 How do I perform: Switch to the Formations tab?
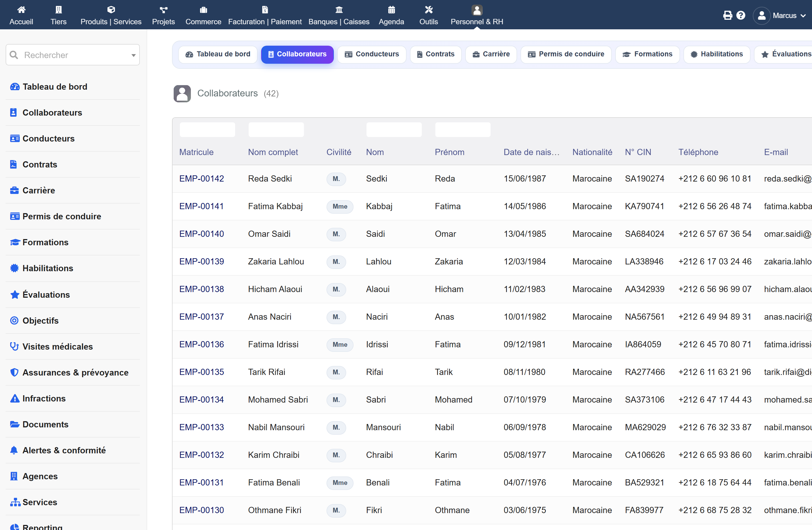[x=647, y=54]
